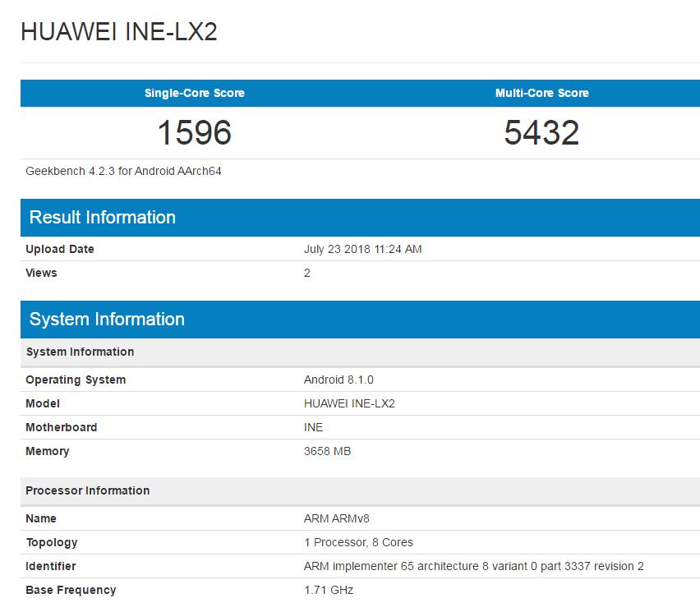Viewport: 700px width, 612px height.
Task: Click Geekbench 4.2.3 for Android AArch64 text
Action: click(123, 171)
